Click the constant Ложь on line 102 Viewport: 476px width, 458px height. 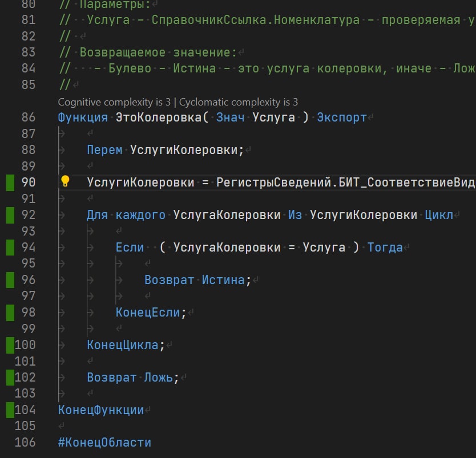(x=159, y=378)
